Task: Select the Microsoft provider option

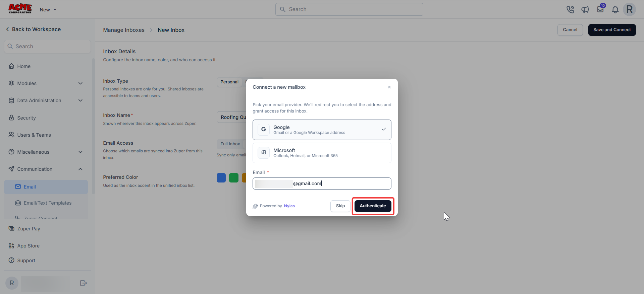Action: (x=322, y=153)
